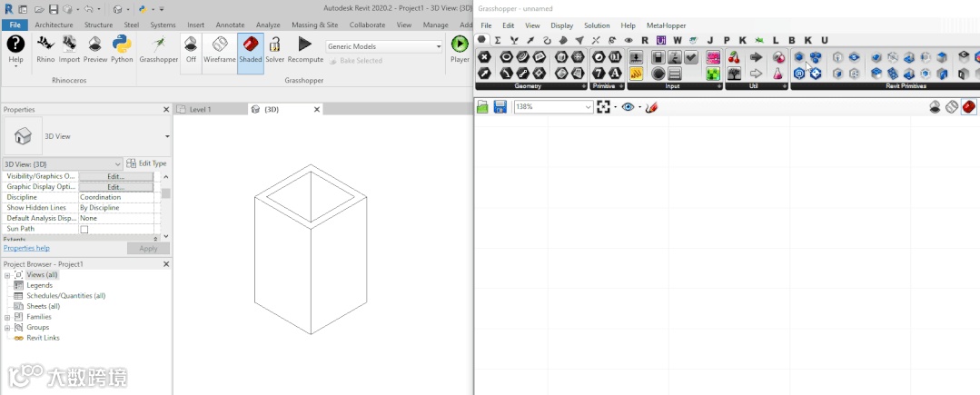Click Revit open folder icon in quick access
The image size is (980, 395).
point(39,9)
